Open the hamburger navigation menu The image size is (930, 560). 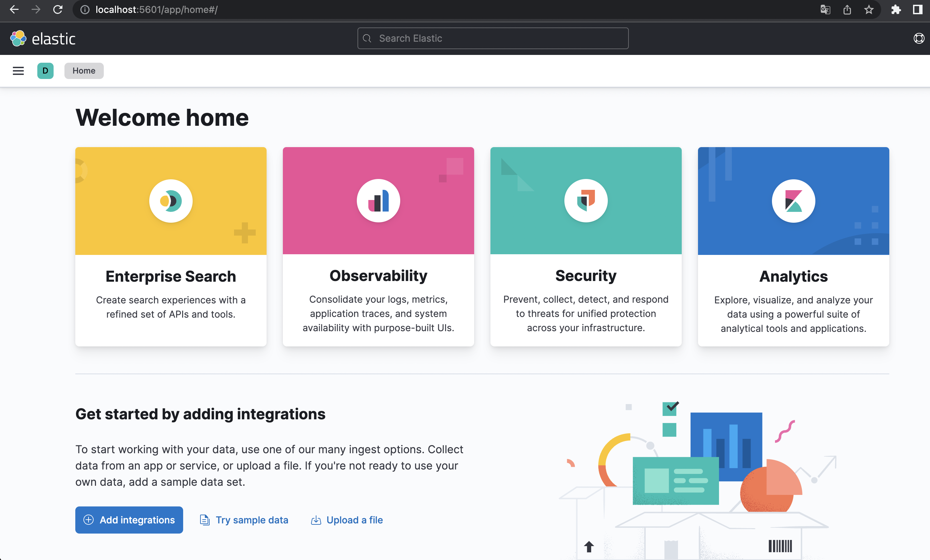tap(18, 71)
